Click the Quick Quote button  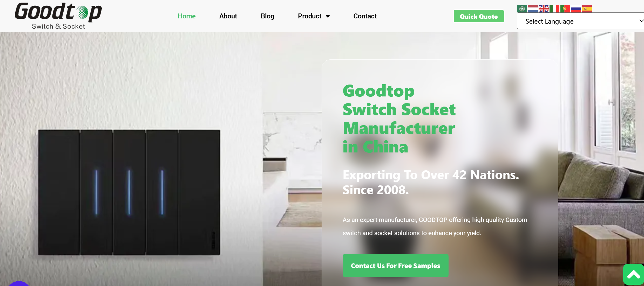coord(479,16)
